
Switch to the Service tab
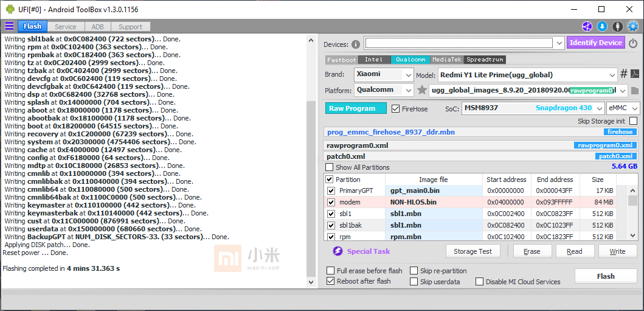(66, 27)
